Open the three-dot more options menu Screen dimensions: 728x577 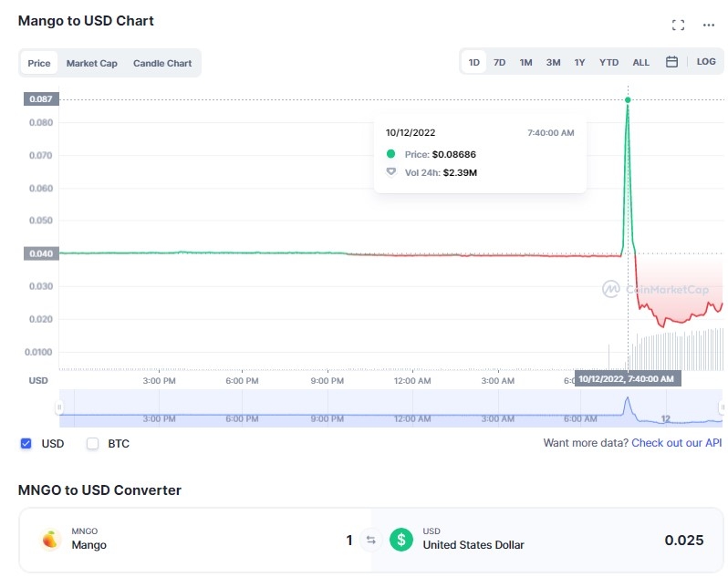[709, 25]
